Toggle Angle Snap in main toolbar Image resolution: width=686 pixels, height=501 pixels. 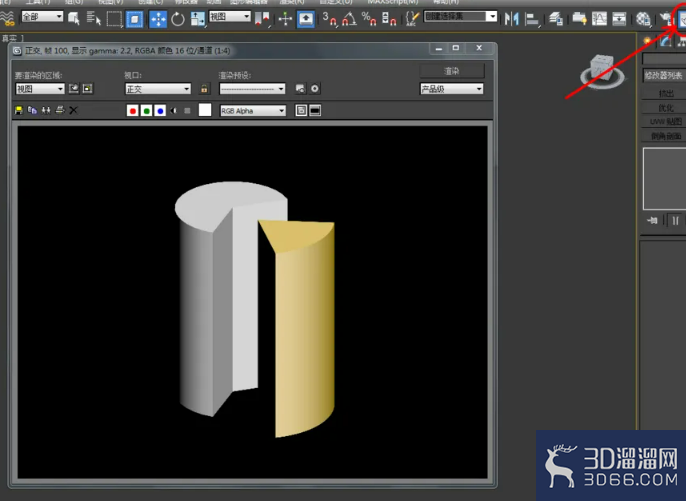tap(349, 19)
